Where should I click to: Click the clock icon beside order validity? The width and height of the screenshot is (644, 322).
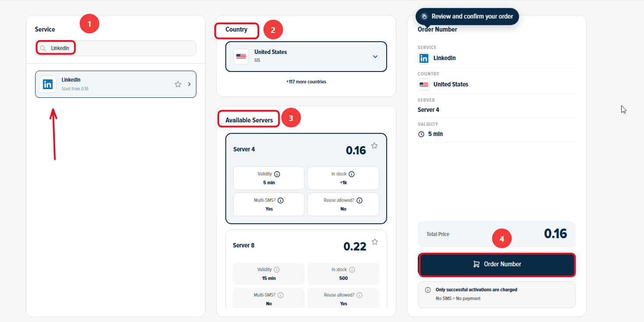pos(421,134)
